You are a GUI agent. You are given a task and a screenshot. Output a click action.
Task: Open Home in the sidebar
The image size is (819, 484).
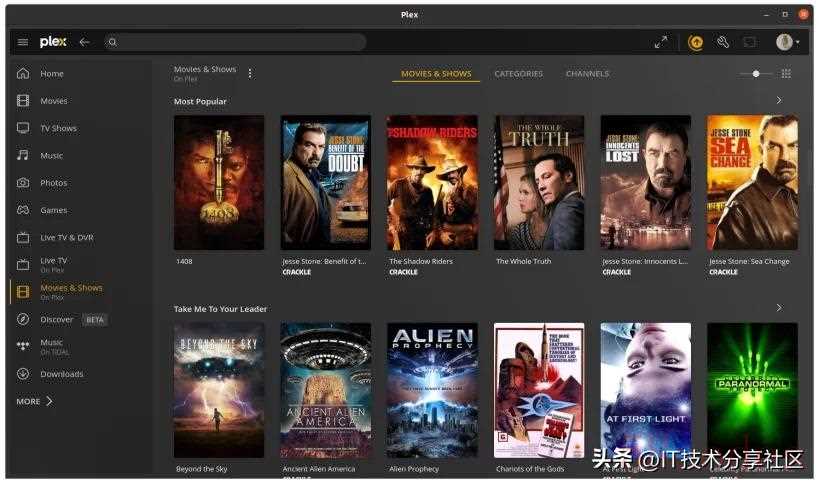click(x=52, y=74)
